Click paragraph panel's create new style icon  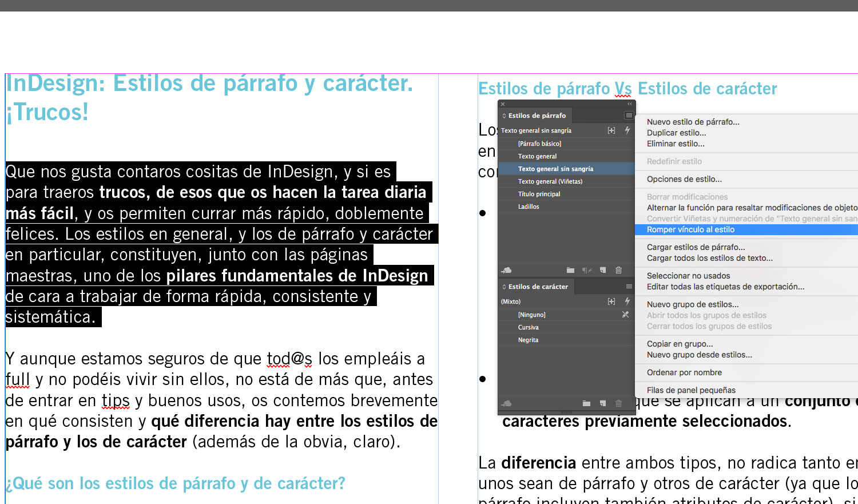[603, 270]
